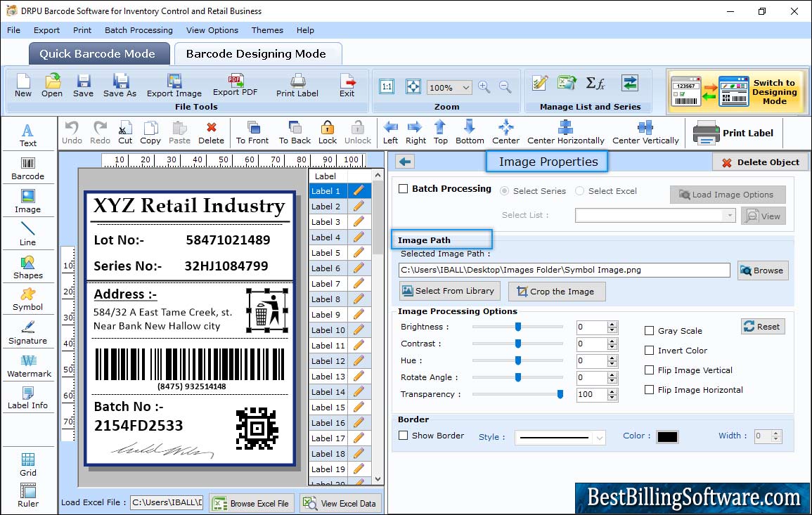Screen dimensions: 812x515
Task: Enable Show Border checkbox
Action: click(x=404, y=436)
